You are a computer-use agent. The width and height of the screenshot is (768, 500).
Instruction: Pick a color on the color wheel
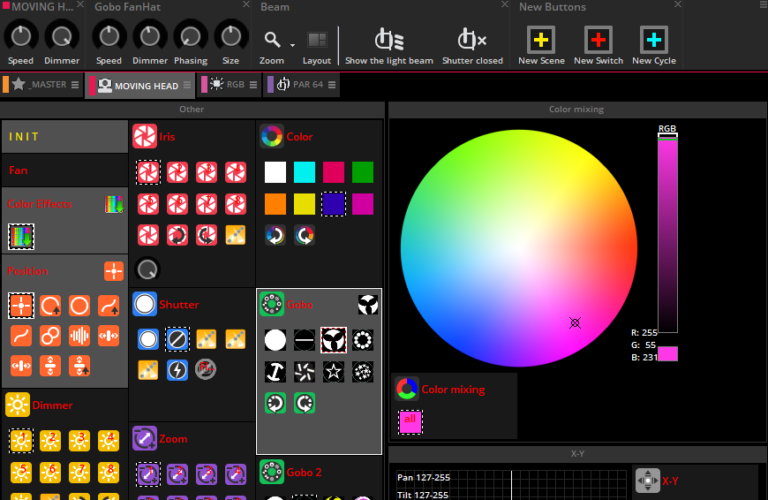coord(519,248)
